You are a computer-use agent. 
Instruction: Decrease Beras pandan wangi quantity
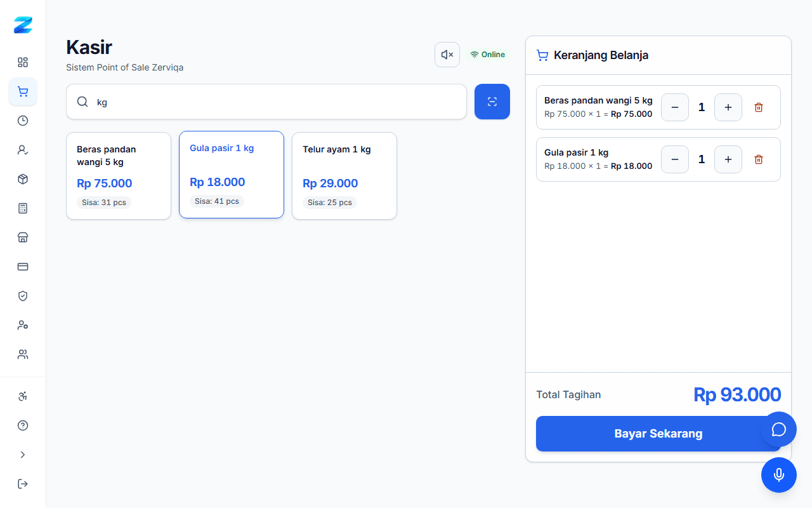tap(675, 107)
